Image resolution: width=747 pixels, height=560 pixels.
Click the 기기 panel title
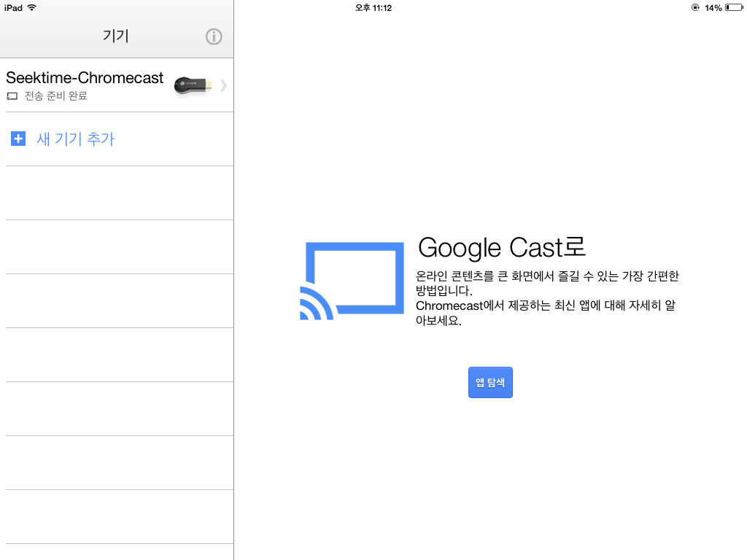(x=116, y=36)
